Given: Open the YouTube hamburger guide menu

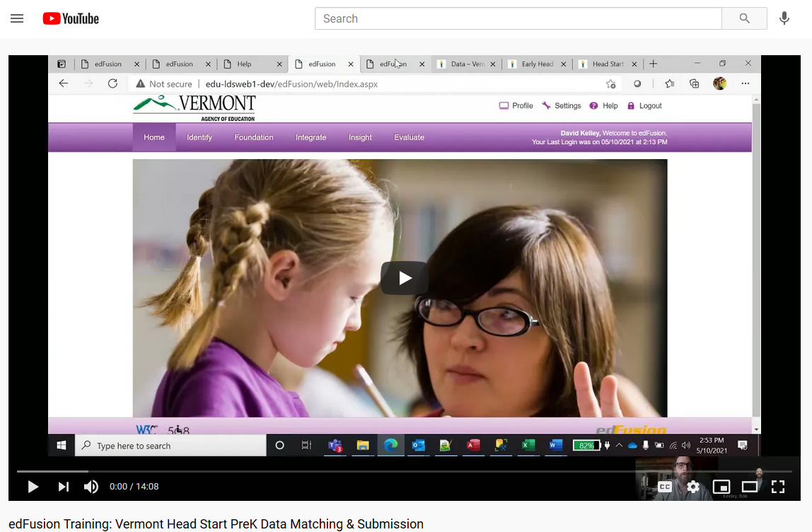Looking at the screenshot, I should 17,18.
